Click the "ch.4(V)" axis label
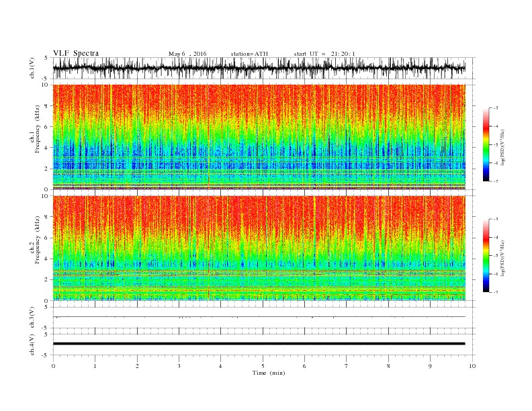 [x=32, y=345]
